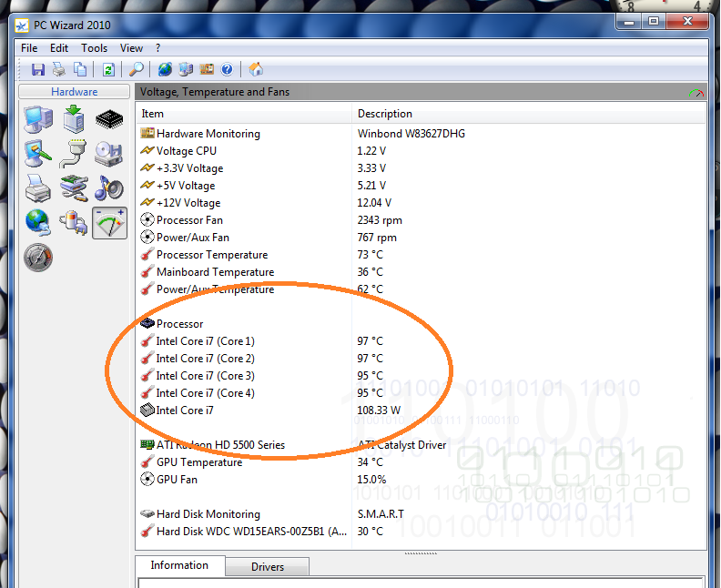Select the Benchmark speedometer icon
721x588 pixels.
coord(38,258)
